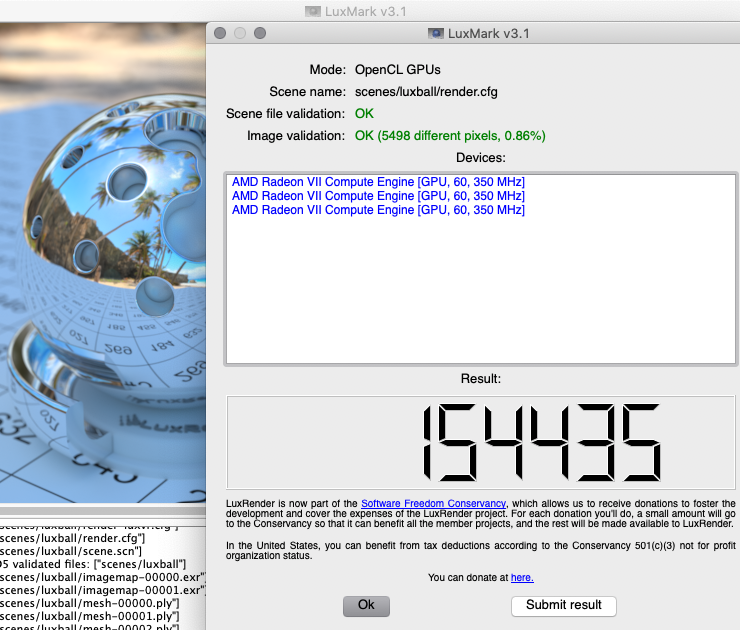Click log line 'scenes/luxball/imagemap-00001.exr'

(103, 590)
